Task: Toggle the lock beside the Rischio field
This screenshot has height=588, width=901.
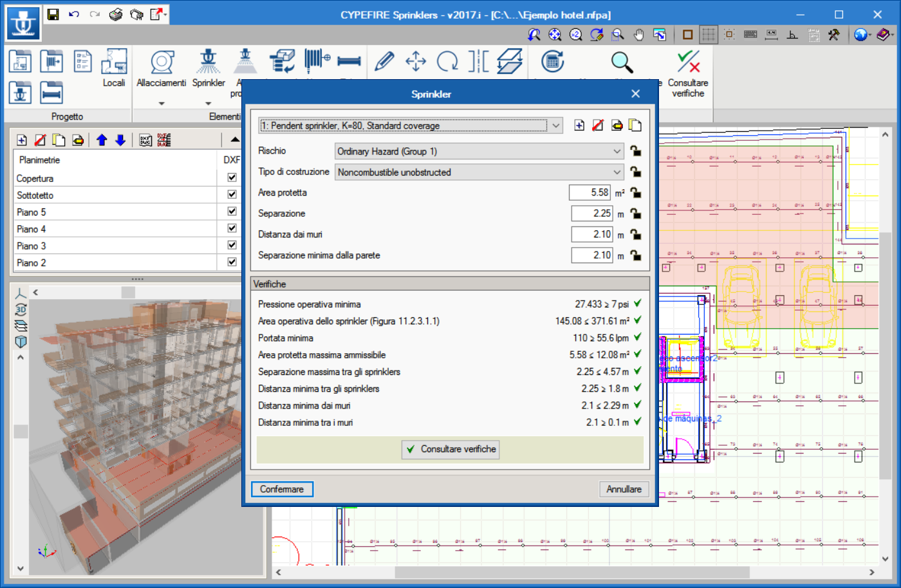Action: (x=635, y=151)
